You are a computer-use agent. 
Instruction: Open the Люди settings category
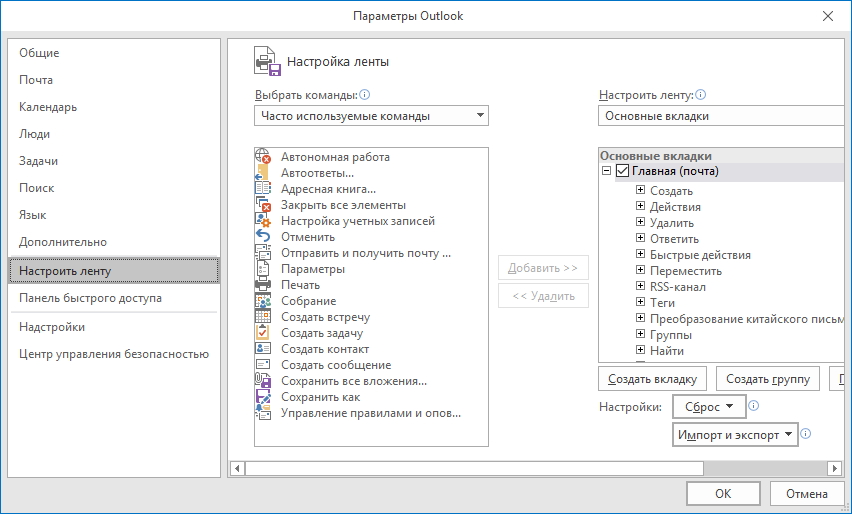click(x=114, y=134)
